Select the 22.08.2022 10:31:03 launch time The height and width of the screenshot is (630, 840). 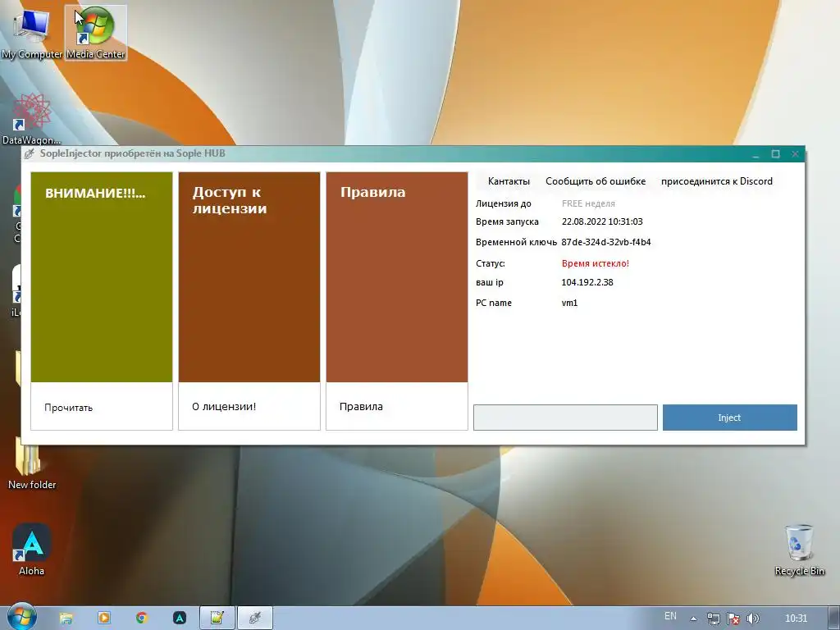pyautogui.click(x=602, y=221)
